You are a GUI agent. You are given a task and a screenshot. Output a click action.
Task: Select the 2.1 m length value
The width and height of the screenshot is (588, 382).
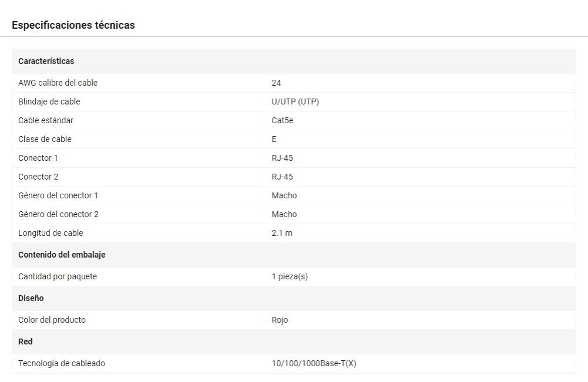click(x=282, y=233)
